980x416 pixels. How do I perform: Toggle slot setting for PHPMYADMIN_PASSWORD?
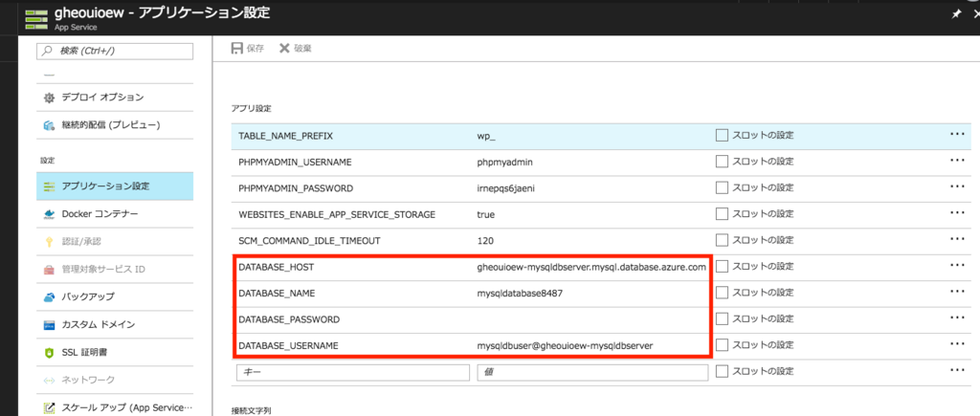[722, 188]
